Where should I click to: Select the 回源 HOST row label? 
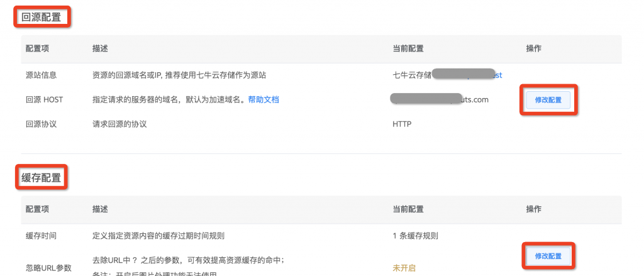point(45,99)
